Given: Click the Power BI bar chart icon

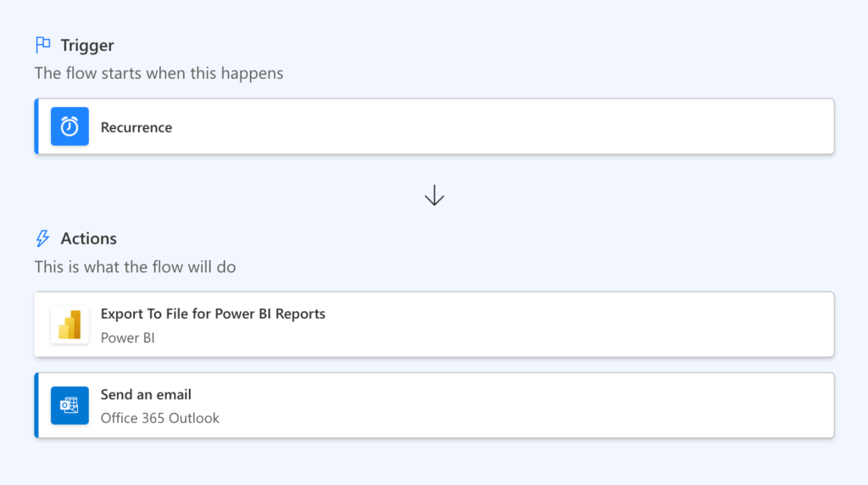Looking at the screenshot, I should point(70,325).
